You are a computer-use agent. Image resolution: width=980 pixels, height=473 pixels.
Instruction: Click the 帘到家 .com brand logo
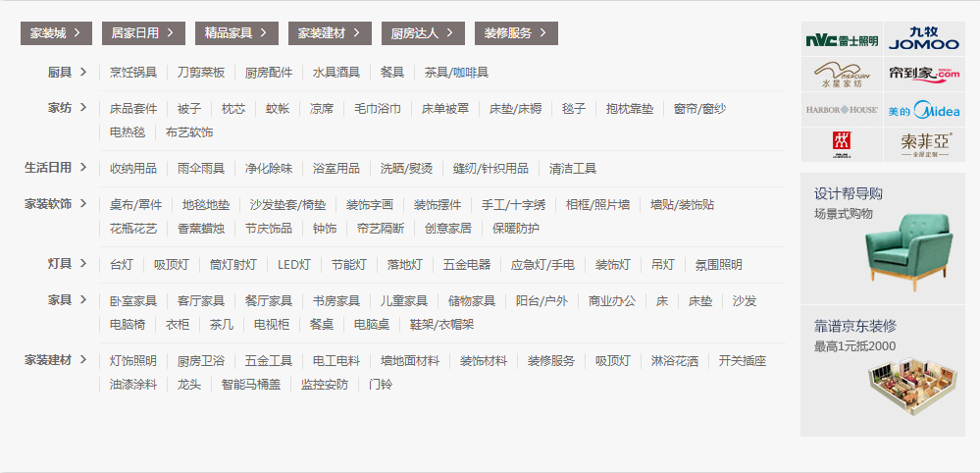click(x=923, y=75)
